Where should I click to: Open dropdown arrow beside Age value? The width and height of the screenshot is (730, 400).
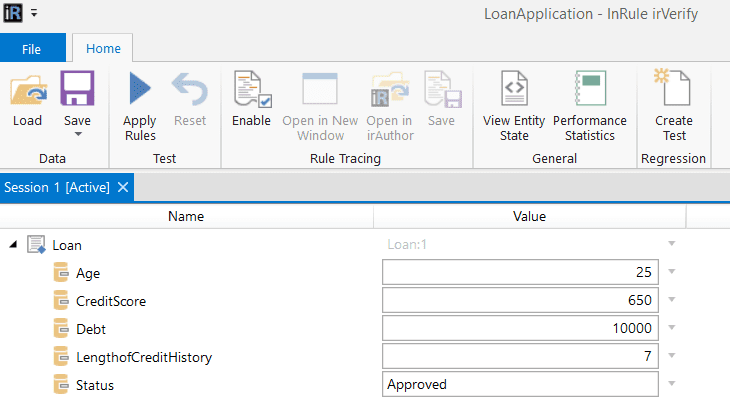click(672, 272)
